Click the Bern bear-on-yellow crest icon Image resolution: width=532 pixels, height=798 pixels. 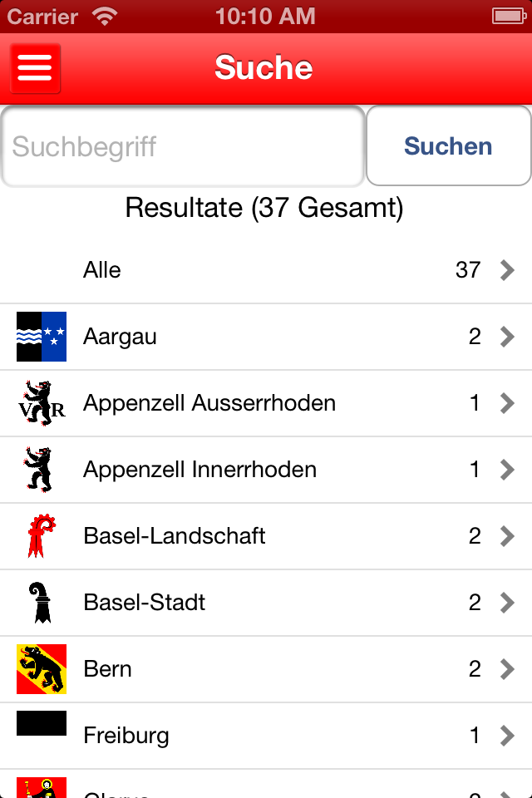(41, 668)
